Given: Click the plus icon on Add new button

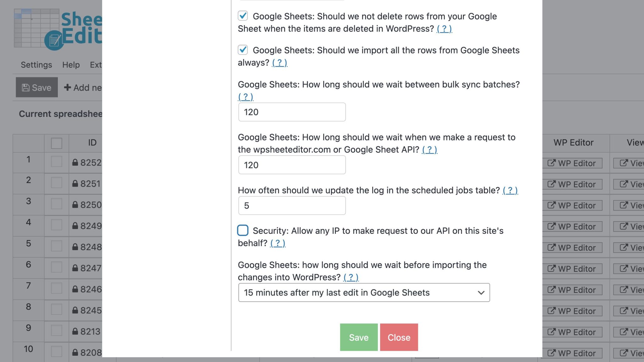Looking at the screenshot, I should pos(68,87).
